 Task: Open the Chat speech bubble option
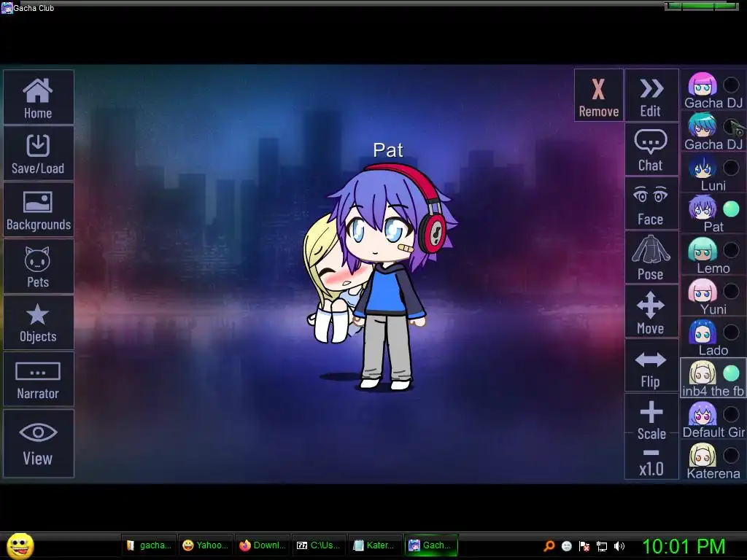click(x=651, y=149)
